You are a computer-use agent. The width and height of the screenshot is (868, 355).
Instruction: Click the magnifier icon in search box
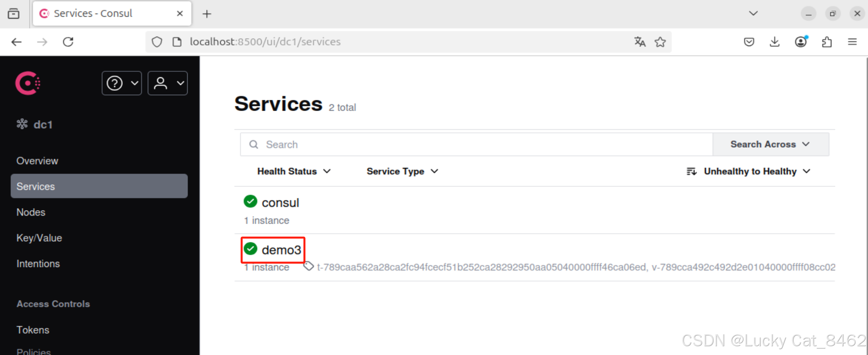pyautogui.click(x=254, y=144)
